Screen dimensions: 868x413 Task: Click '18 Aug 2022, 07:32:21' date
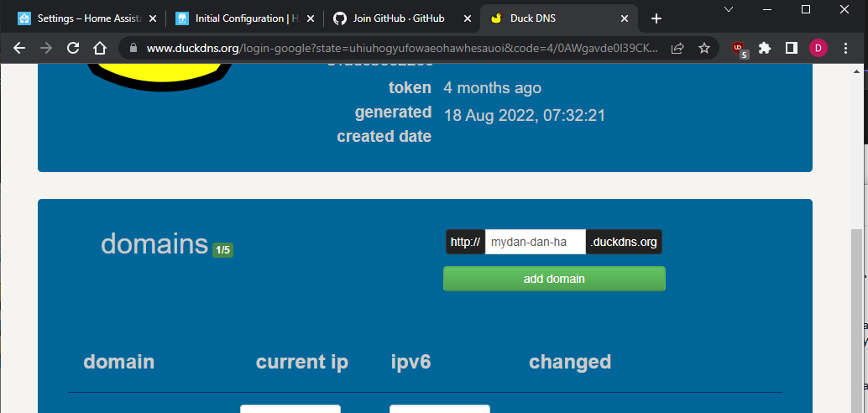pos(525,116)
